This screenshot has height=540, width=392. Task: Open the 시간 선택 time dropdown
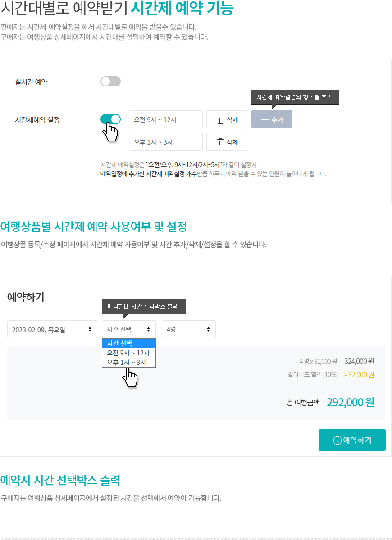point(129,329)
